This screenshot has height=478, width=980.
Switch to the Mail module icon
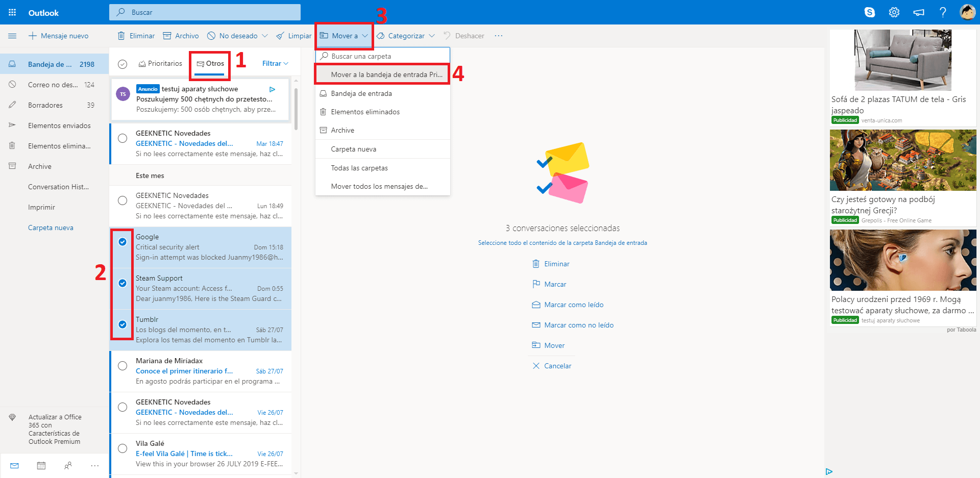click(x=14, y=465)
